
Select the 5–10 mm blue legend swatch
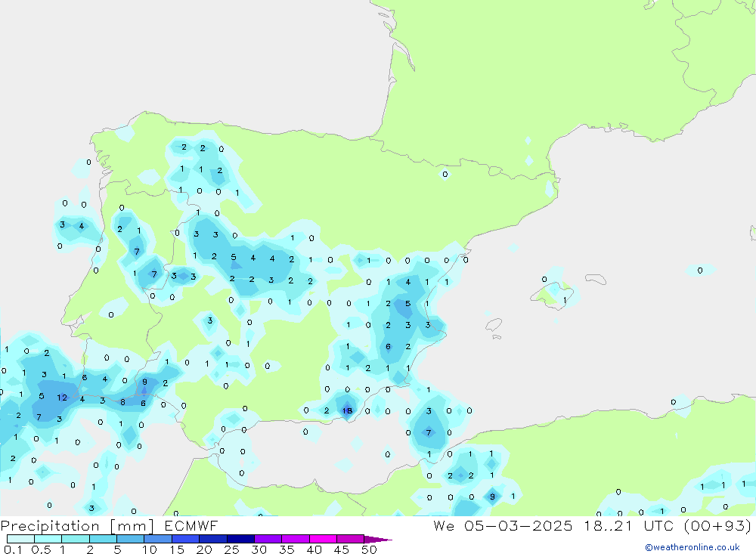(130, 539)
